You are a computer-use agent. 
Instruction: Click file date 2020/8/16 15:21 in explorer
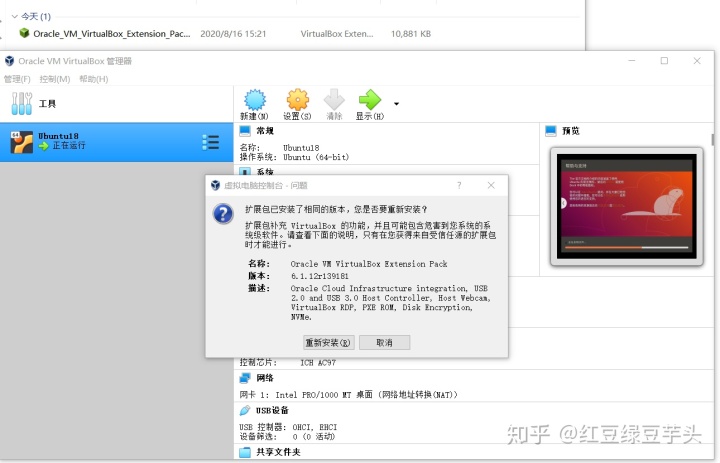click(x=233, y=34)
